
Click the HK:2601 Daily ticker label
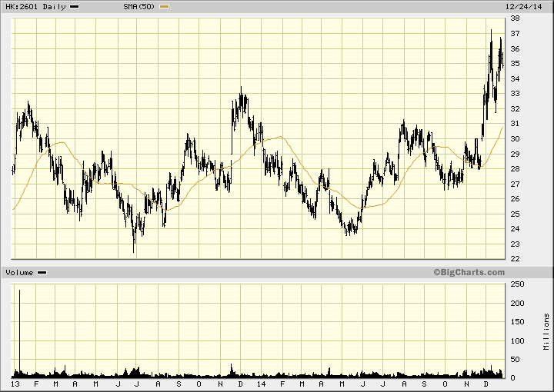click(35, 7)
